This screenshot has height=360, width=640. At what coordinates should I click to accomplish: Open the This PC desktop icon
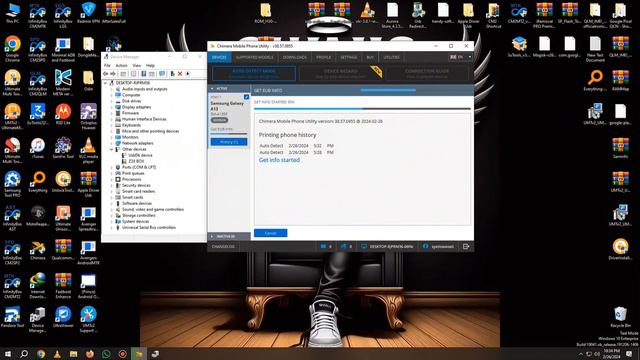pyautogui.click(x=12, y=12)
